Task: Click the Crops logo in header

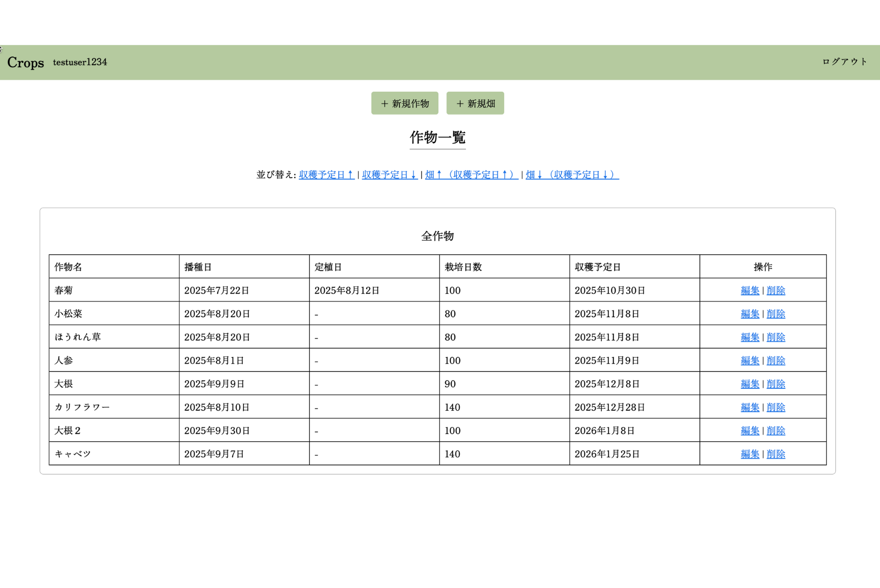Action: pos(26,62)
